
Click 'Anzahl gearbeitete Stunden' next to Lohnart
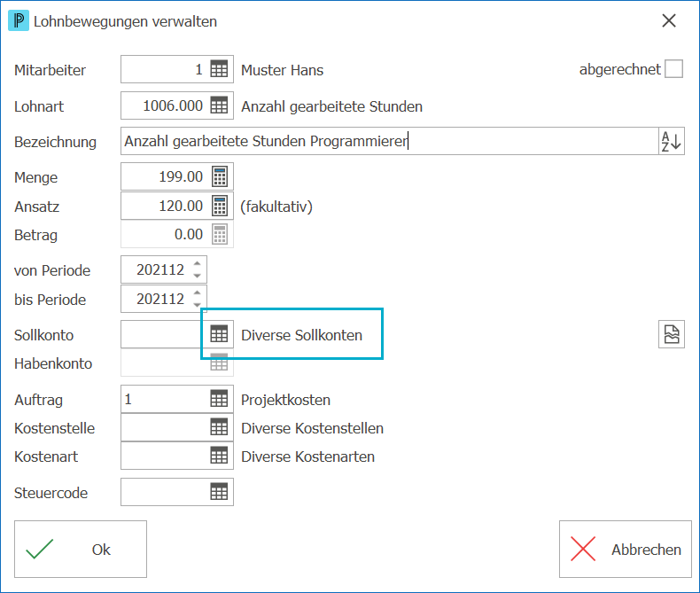click(x=331, y=106)
